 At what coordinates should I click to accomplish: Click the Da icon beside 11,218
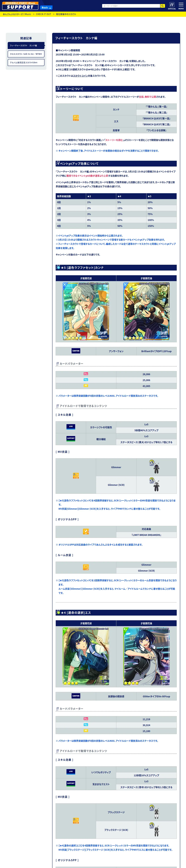(x=86, y=719)
